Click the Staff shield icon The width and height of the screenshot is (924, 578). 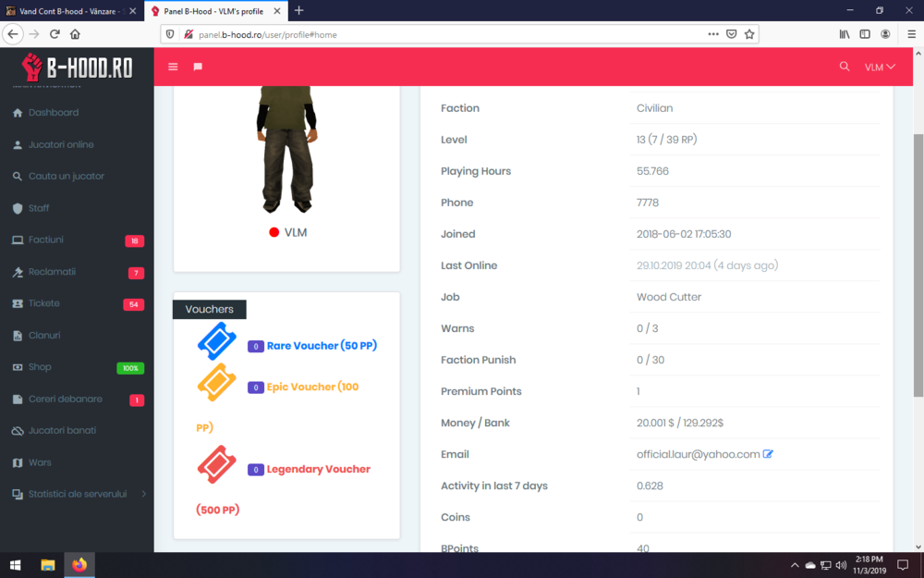18,208
